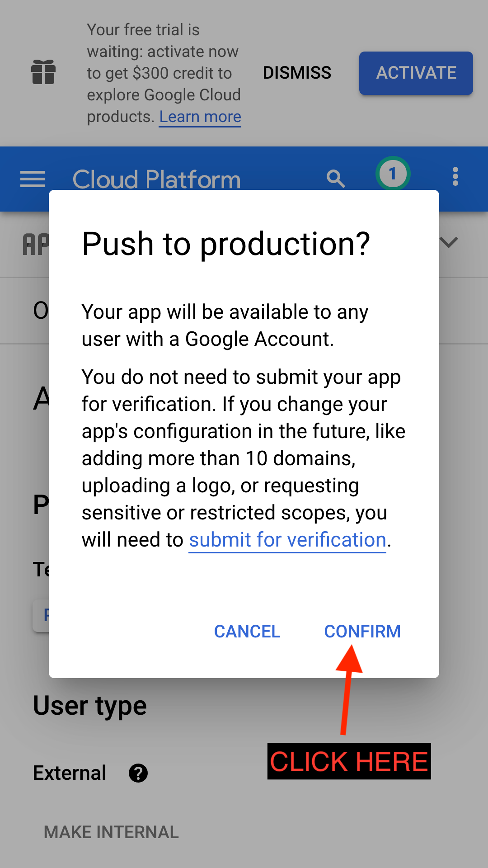488x868 pixels.
Task: Follow the Learn more link
Action: pyautogui.click(x=200, y=117)
